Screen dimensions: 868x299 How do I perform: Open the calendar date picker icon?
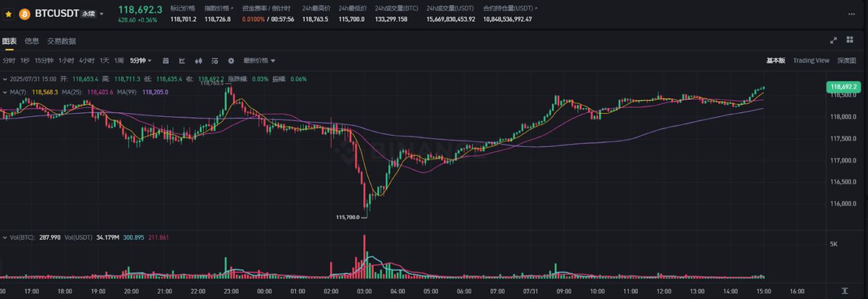(x=166, y=61)
